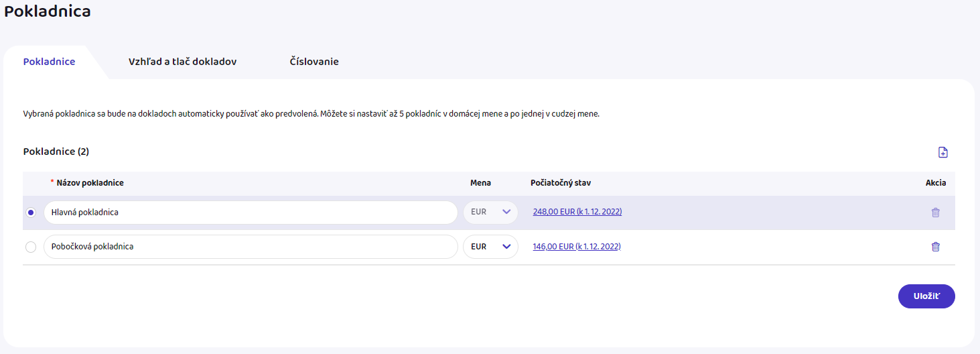980x354 pixels.
Task: Click the Počiatočný stav column header
Action: 560,183
